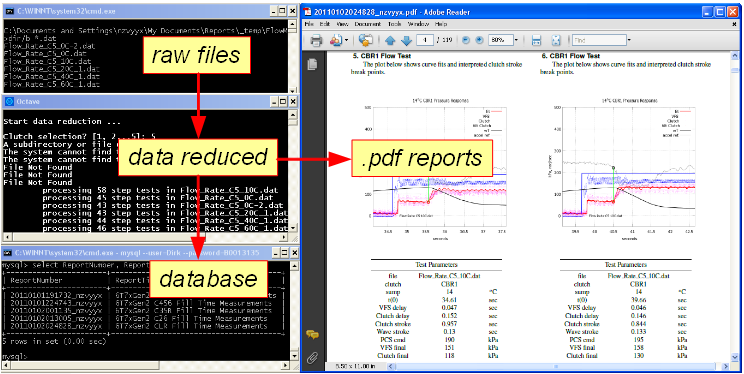Open the zoom level dropdown arrow
Image resolution: width=744 pixels, height=374 pixels.
[x=516, y=40]
